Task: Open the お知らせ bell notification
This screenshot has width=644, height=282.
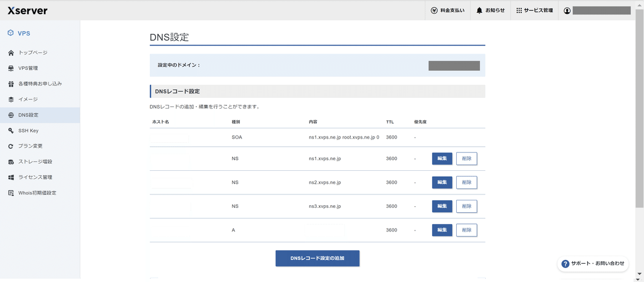Action: pyautogui.click(x=491, y=10)
